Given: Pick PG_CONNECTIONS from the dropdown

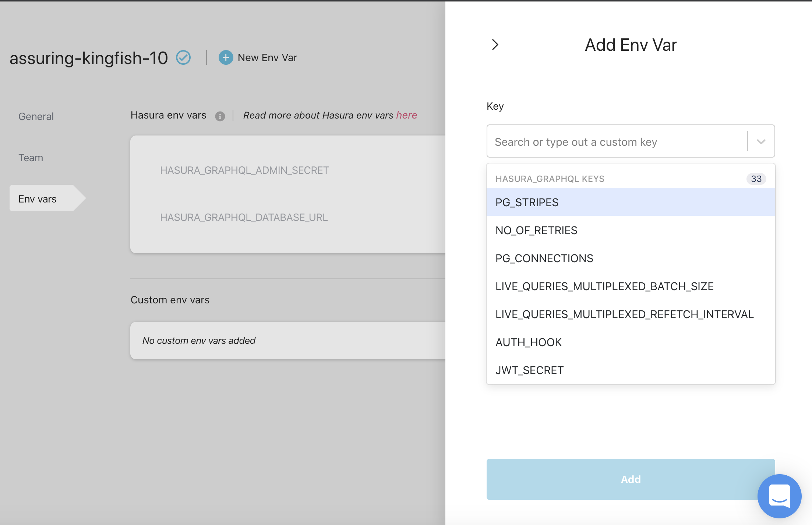Looking at the screenshot, I should click(631, 258).
